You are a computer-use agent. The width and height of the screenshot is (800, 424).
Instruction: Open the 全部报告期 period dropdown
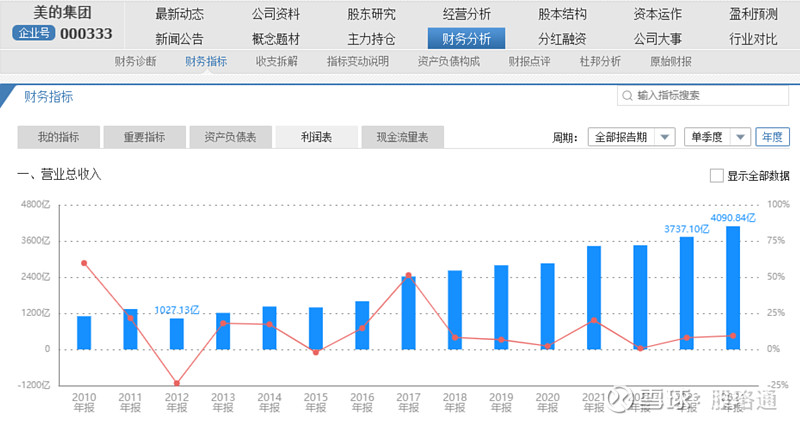coord(632,137)
